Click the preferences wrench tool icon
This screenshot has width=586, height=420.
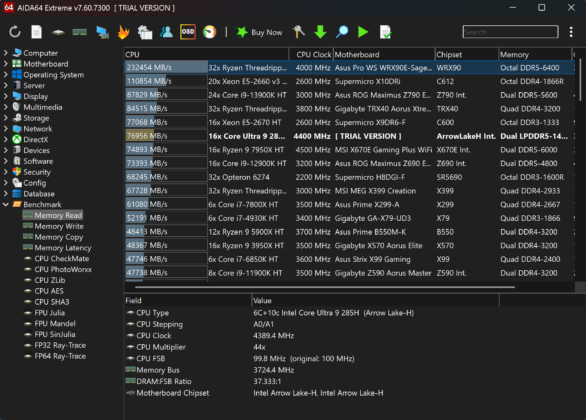(299, 32)
